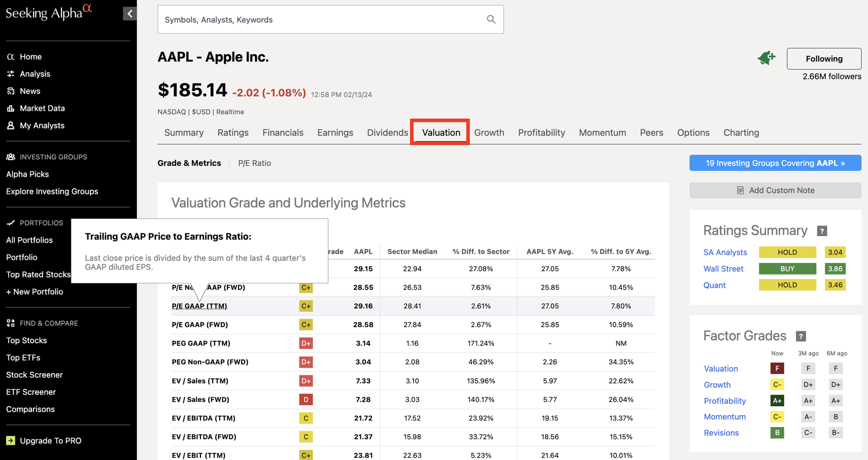Viewport: 868px width, 460px height.
Task: Open the 19 Investing Groups Covering AAPL page
Action: (775, 163)
